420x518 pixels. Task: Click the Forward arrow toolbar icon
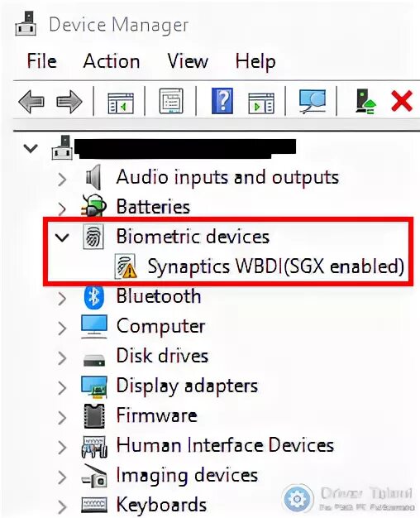pyautogui.click(x=69, y=102)
